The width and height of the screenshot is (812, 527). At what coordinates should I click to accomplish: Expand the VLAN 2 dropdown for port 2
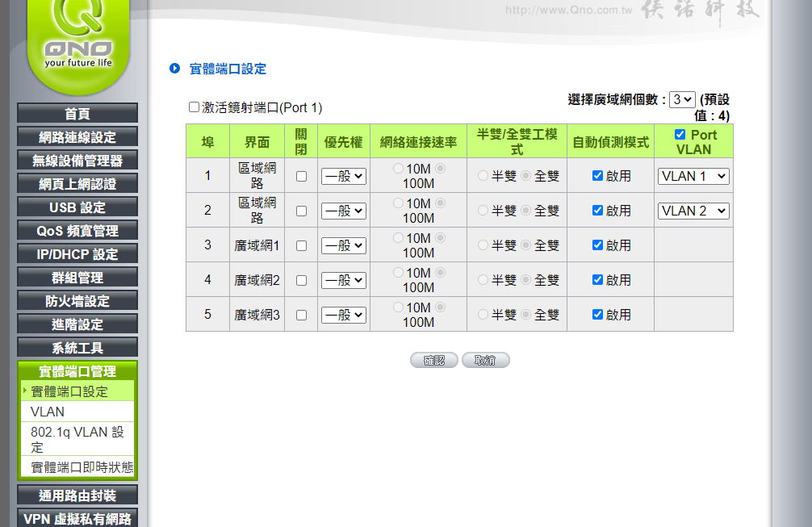pyautogui.click(x=693, y=211)
